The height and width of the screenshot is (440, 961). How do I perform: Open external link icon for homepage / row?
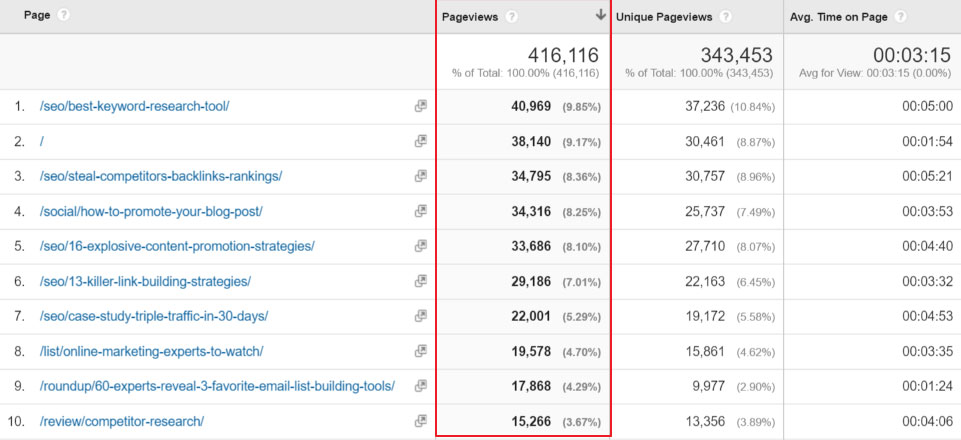coord(420,141)
